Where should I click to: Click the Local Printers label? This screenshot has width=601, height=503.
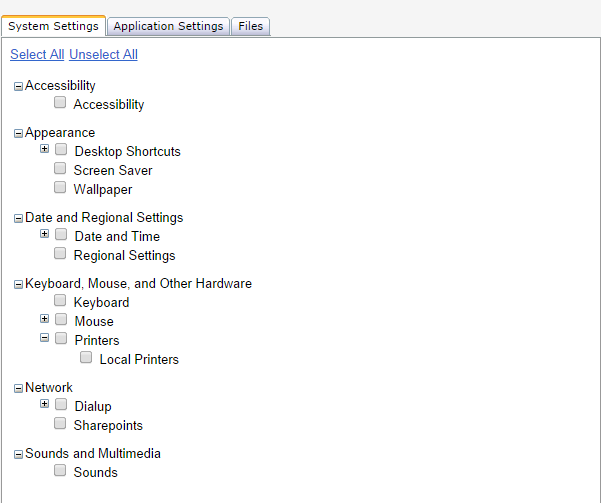(139, 360)
